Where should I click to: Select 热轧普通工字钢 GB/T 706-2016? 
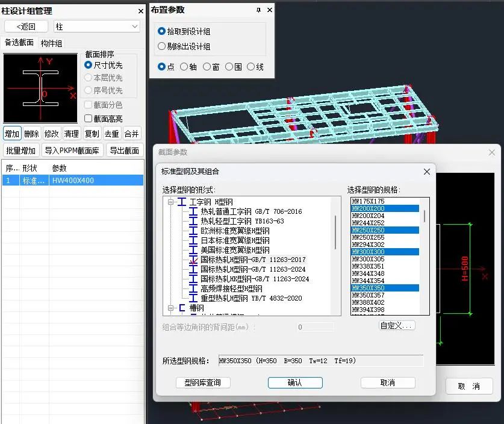pyautogui.click(x=251, y=211)
